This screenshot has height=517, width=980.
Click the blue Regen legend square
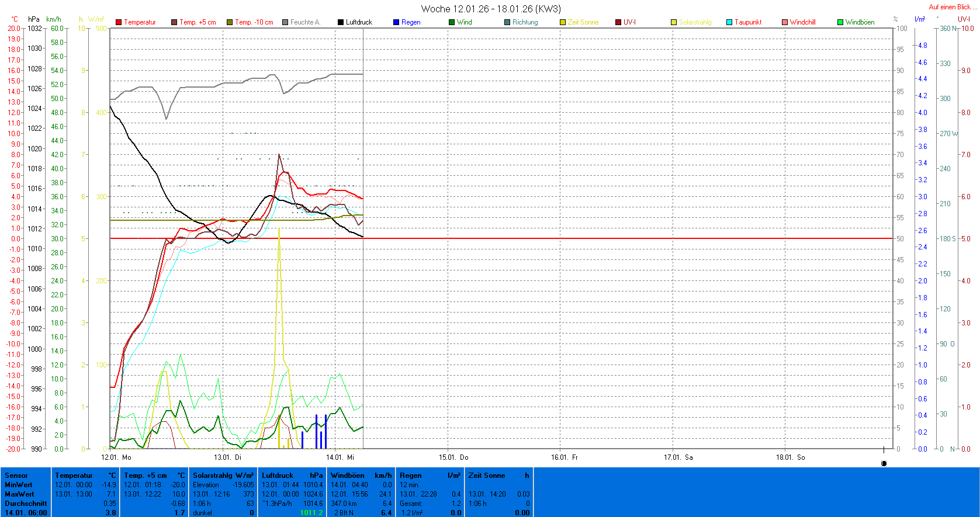point(396,22)
